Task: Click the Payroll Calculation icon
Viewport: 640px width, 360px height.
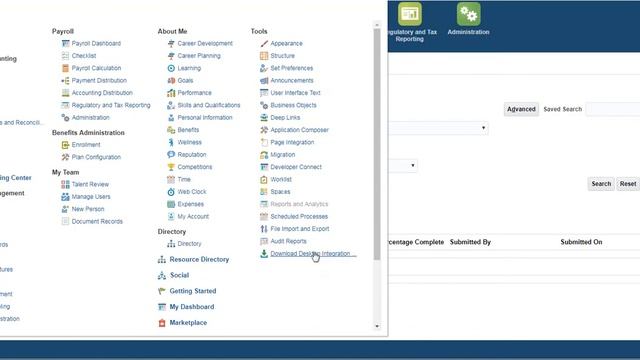Action: click(x=65, y=68)
